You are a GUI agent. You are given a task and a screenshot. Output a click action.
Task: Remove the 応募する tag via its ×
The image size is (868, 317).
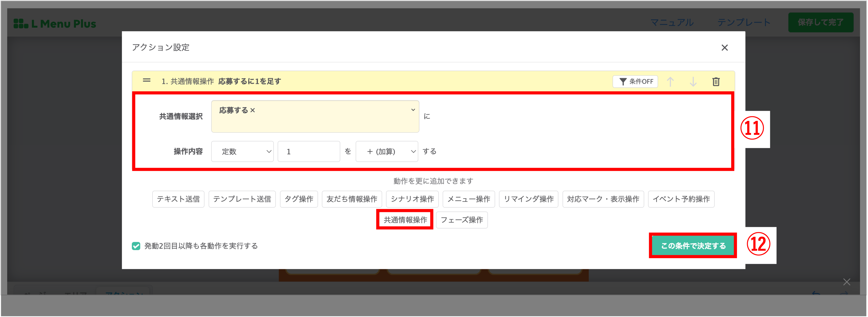253,110
